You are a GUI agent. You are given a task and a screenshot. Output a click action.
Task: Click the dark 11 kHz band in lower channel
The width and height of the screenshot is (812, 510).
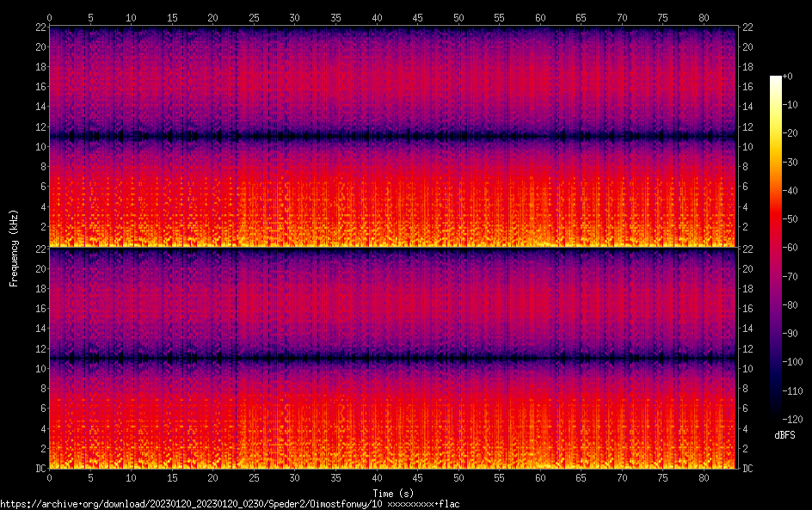(x=393, y=357)
